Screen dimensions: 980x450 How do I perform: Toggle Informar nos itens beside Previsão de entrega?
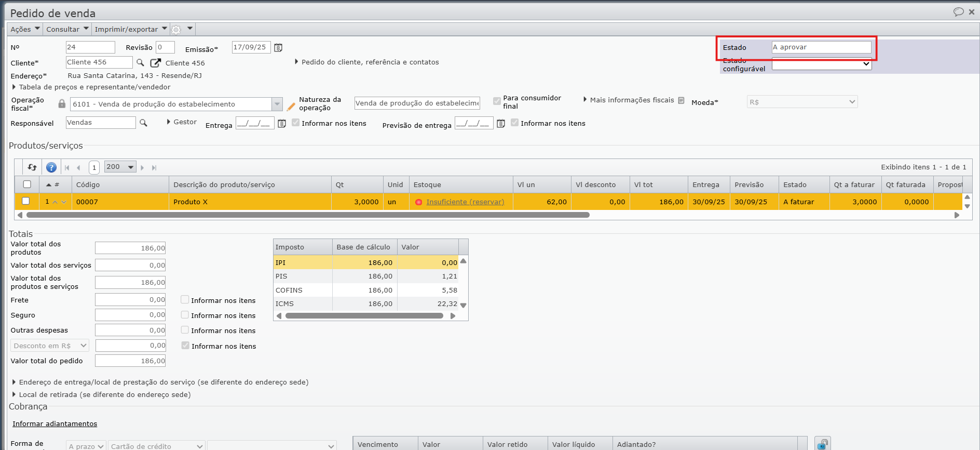coord(515,123)
